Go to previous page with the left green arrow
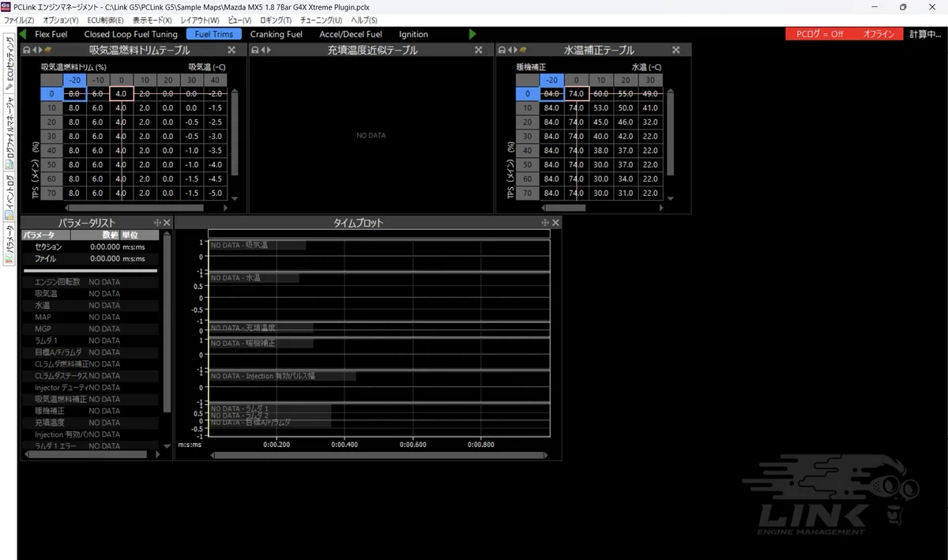 23,34
